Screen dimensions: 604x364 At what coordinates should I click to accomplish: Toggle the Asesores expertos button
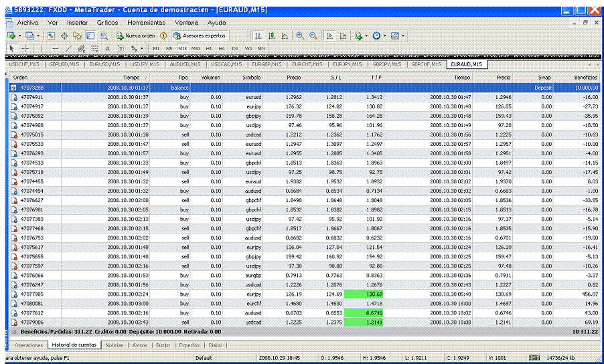pyautogui.click(x=202, y=35)
